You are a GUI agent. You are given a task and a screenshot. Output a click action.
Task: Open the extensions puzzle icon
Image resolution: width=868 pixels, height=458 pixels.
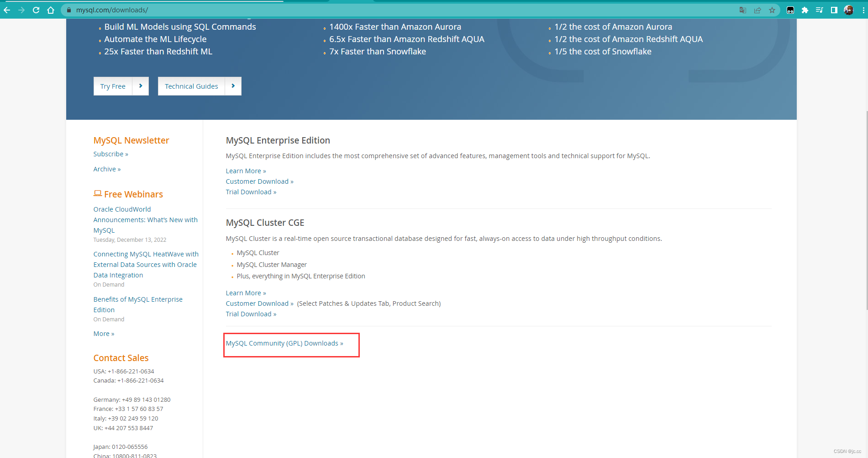(x=805, y=10)
